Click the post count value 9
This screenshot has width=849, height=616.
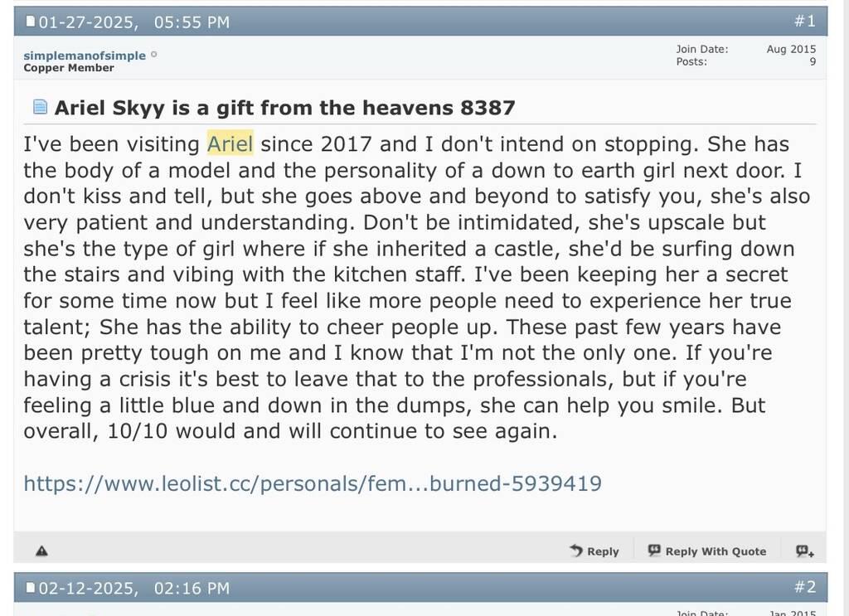813,62
